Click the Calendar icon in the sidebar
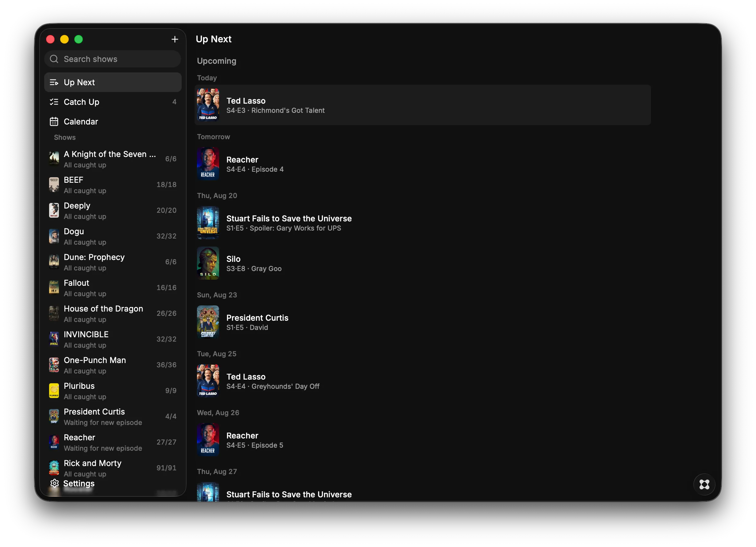The width and height of the screenshot is (756, 547). [54, 122]
